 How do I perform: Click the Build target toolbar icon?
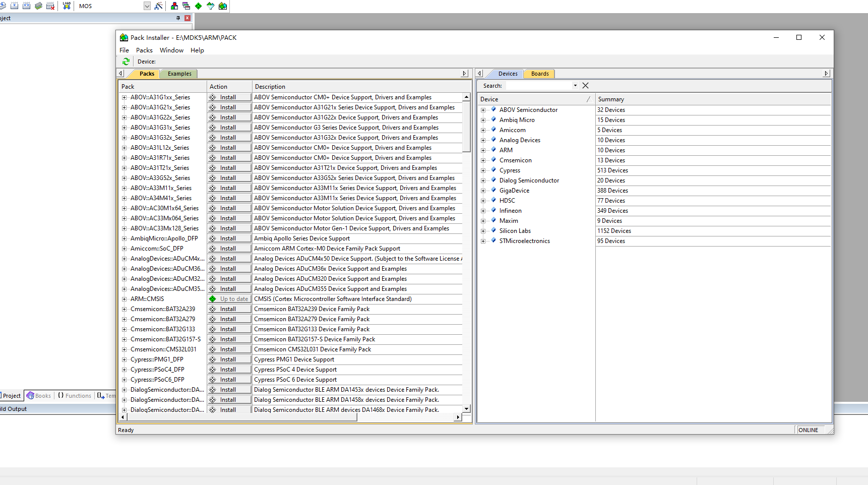coord(14,6)
